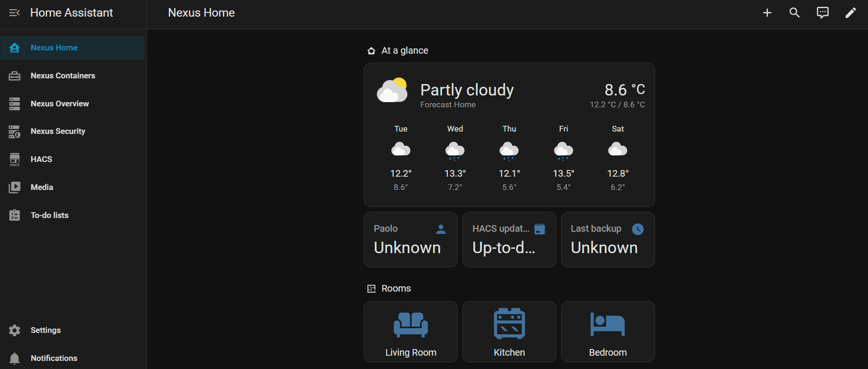Click the Nexus Home house icon in sidebar

15,47
